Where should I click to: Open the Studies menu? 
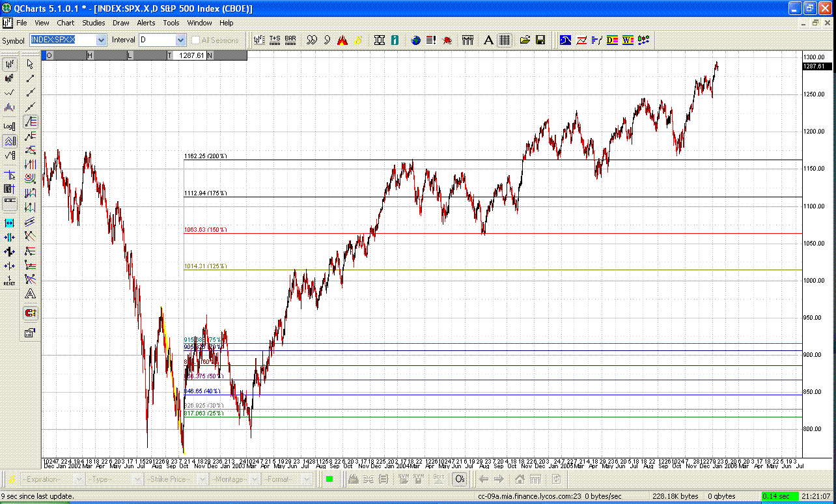click(93, 23)
